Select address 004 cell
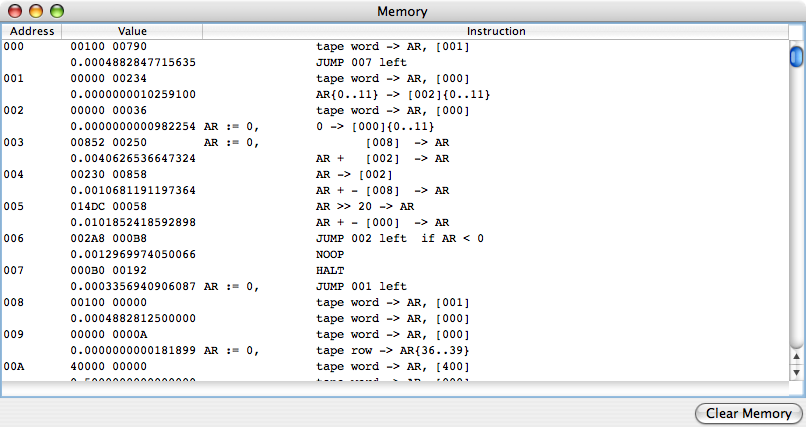 tap(13, 174)
